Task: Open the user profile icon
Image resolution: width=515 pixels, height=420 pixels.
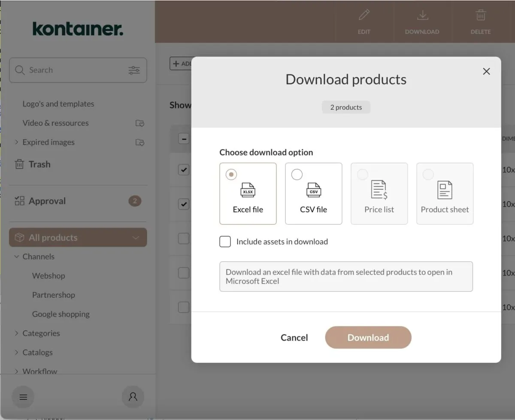Action: pos(133,396)
